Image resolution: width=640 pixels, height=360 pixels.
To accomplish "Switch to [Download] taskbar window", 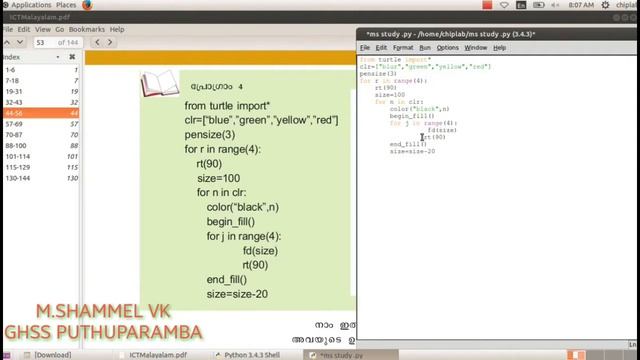I will tap(48, 355).
